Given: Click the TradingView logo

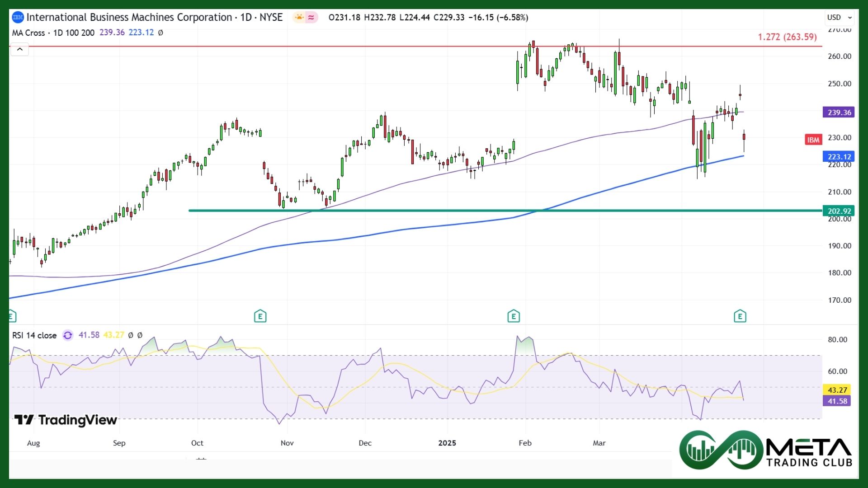Looking at the screenshot, I should 66,420.
